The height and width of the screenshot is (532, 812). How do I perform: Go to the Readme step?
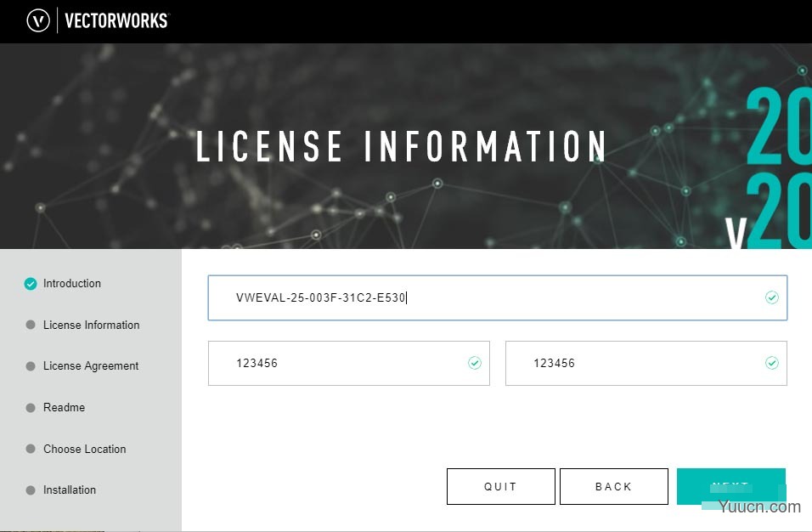(65, 407)
